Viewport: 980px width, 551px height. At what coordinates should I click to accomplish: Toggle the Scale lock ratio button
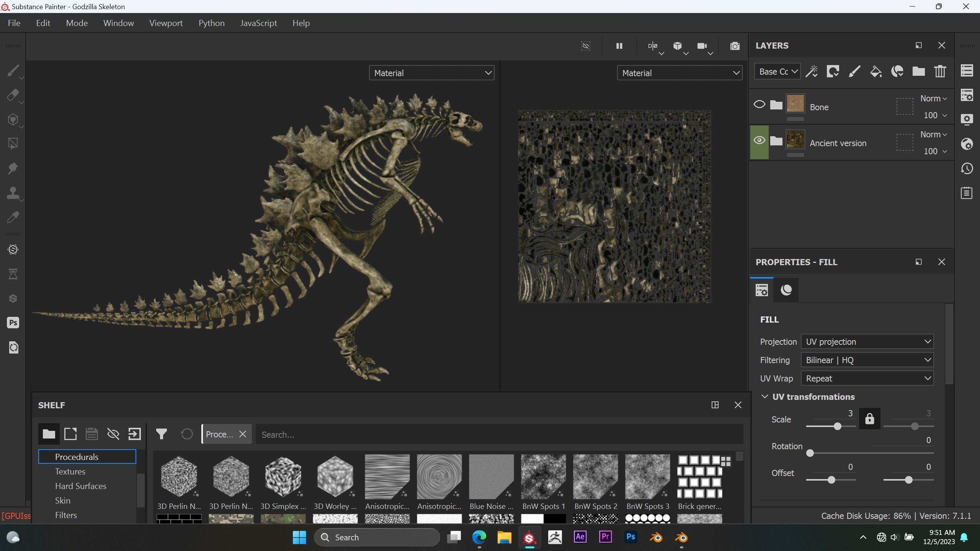click(869, 419)
